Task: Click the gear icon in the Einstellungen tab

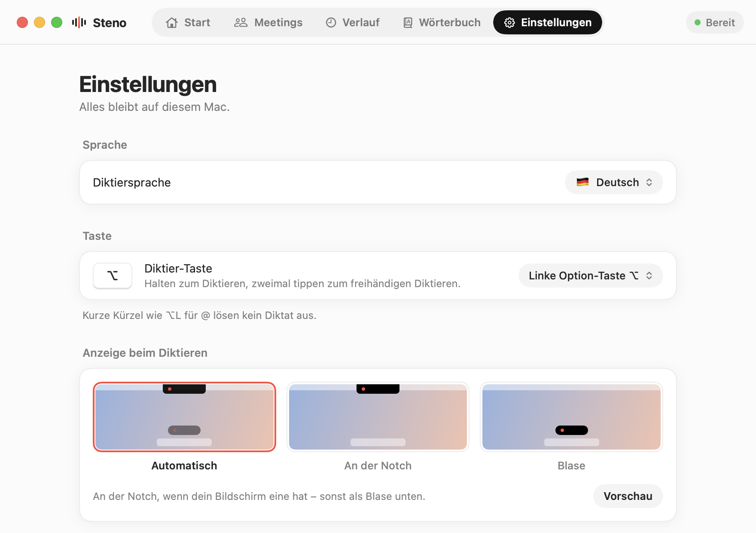Action: pyautogui.click(x=509, y=22)
